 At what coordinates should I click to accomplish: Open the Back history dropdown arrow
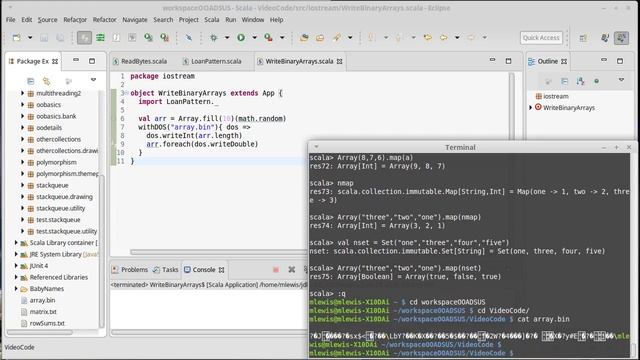click(457, 38)
